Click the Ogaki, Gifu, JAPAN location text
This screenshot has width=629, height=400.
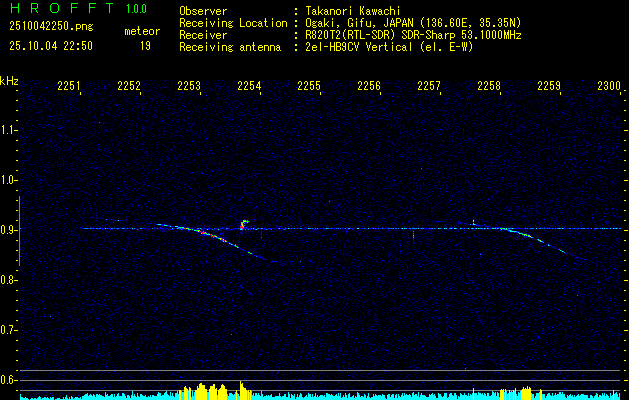coord(413,23)
